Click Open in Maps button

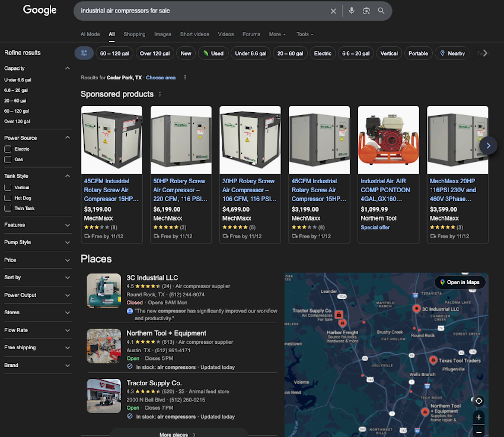point(460,282)
